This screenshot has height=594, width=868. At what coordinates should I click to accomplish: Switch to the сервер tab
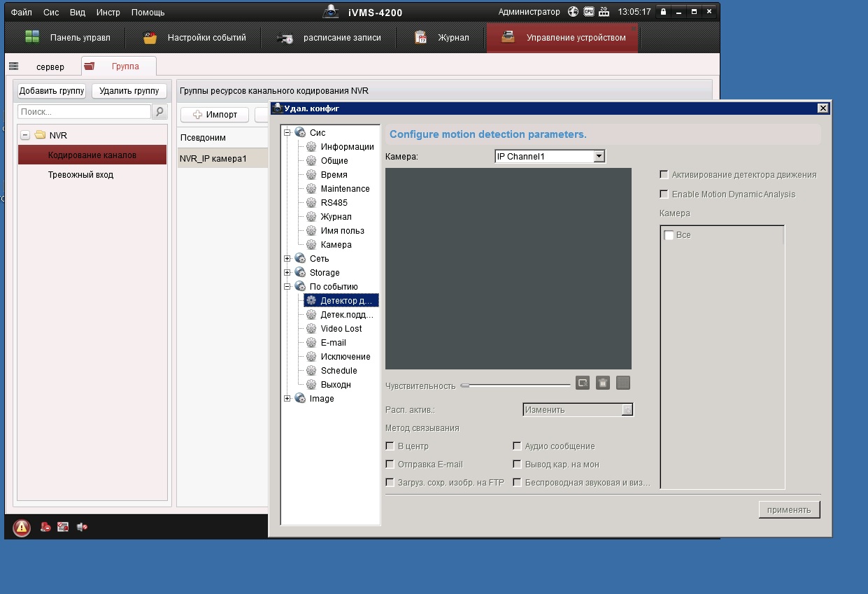[50, 67]
